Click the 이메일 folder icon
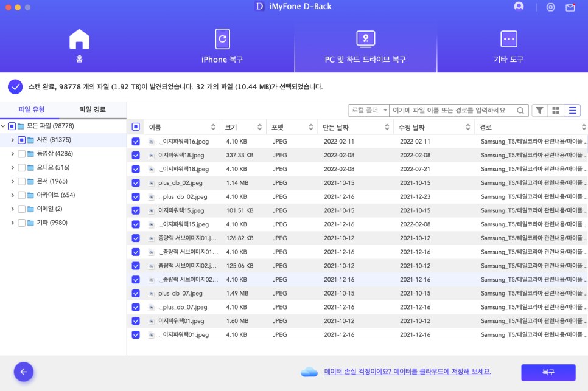The image size is (588, 391). coord(31,209)
